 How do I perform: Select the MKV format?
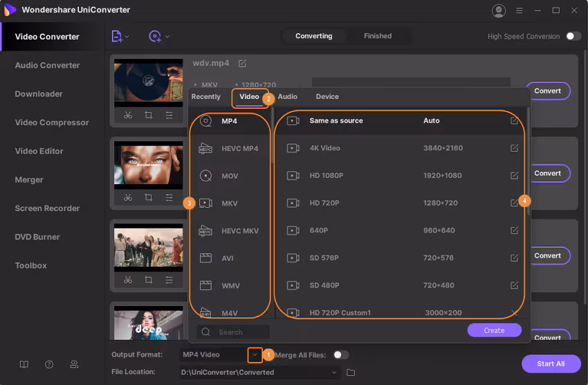230,204
